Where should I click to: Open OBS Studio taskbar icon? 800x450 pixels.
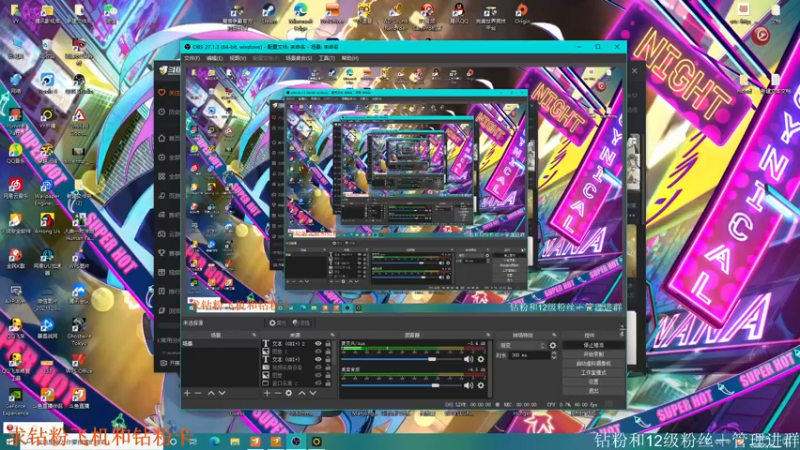(296, 441)
